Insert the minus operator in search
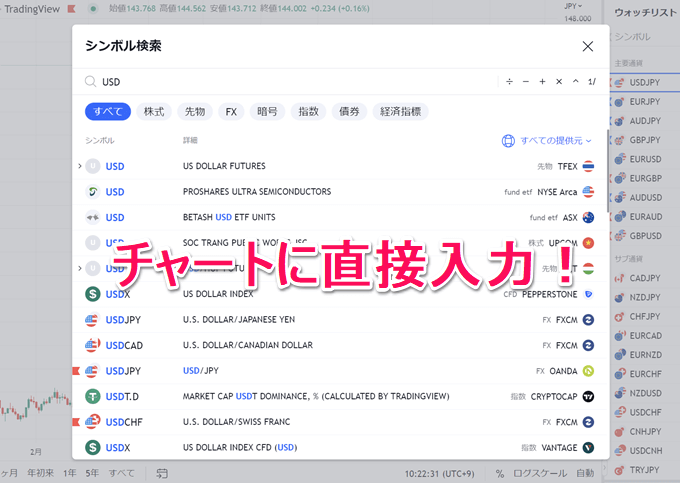680x483 pixels. pyautogui.click(x=526, y=82)
